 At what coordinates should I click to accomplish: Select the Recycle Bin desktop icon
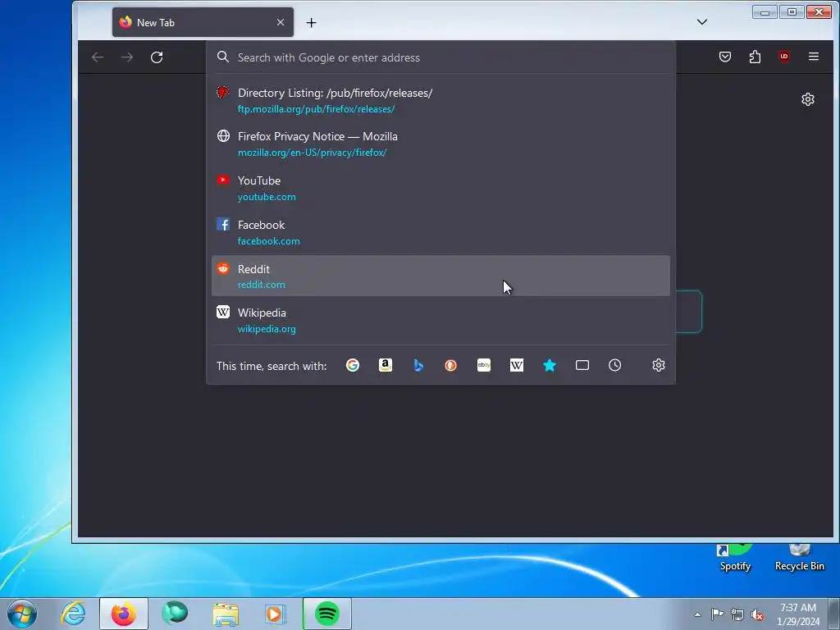pyautogui.click(x=799, y=558)
